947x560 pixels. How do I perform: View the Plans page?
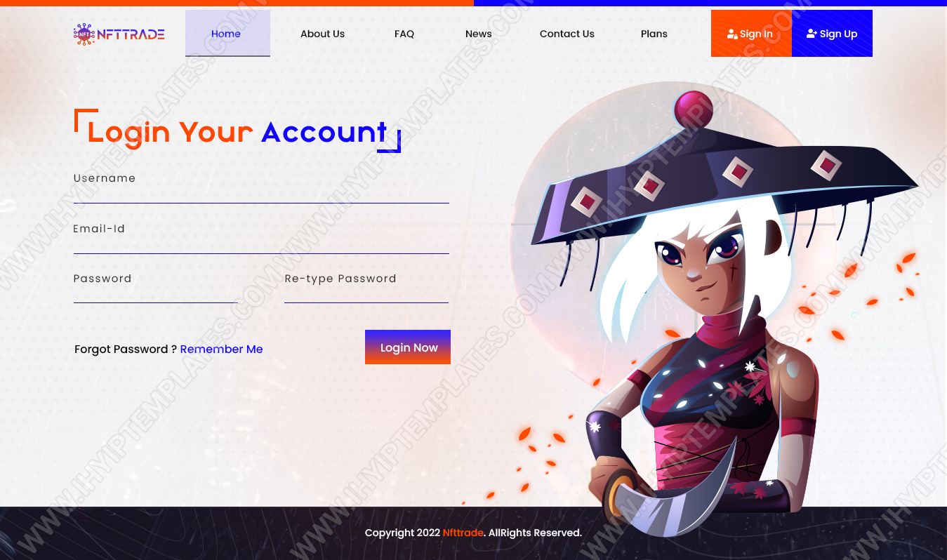(x=654, y=34)
